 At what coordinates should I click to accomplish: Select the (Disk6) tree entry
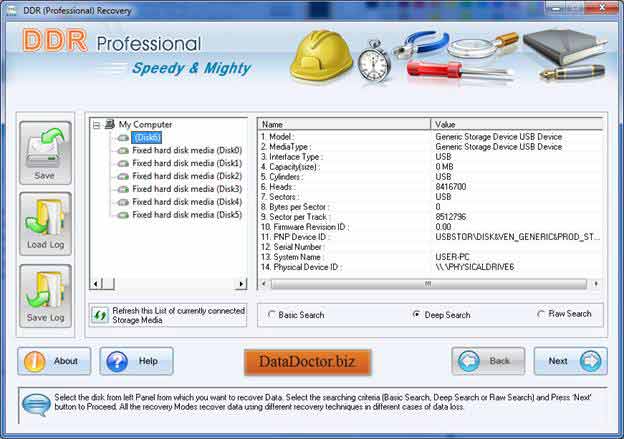(146, 138)
